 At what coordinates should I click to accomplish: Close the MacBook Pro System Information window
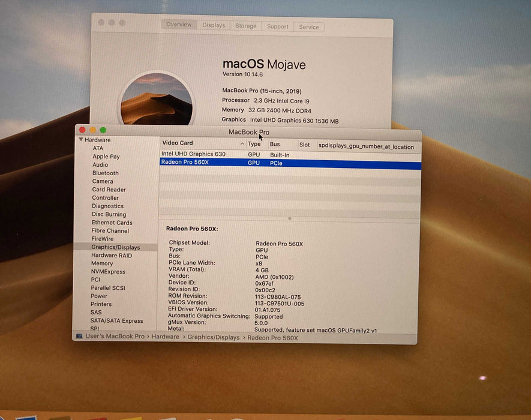[82, 130]
